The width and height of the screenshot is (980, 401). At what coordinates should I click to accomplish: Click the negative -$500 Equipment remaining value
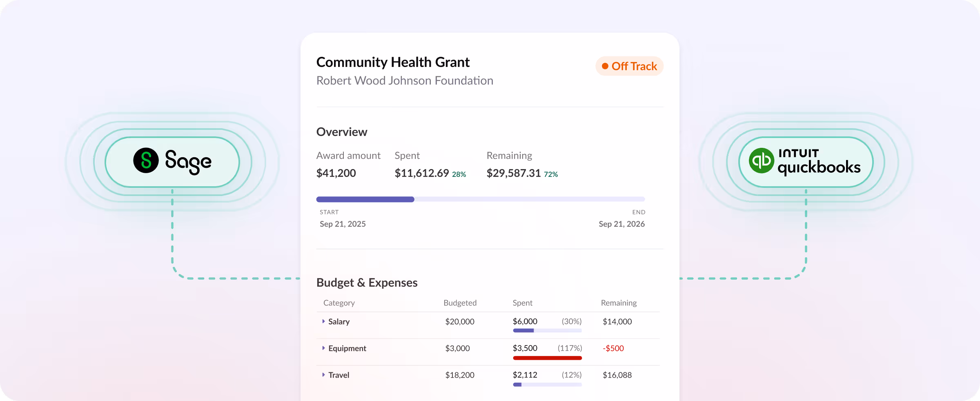613,348
